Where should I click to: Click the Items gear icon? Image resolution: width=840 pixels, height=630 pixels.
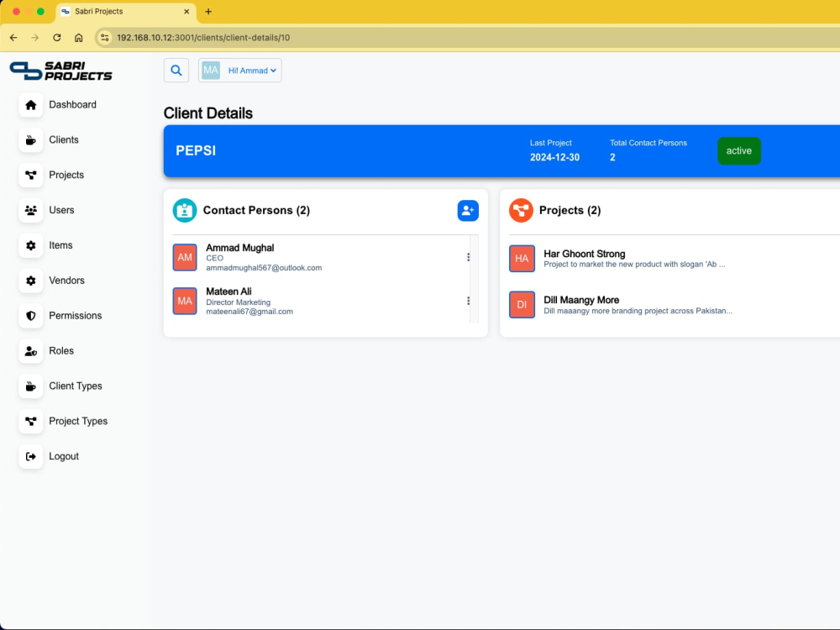point(30,245)
